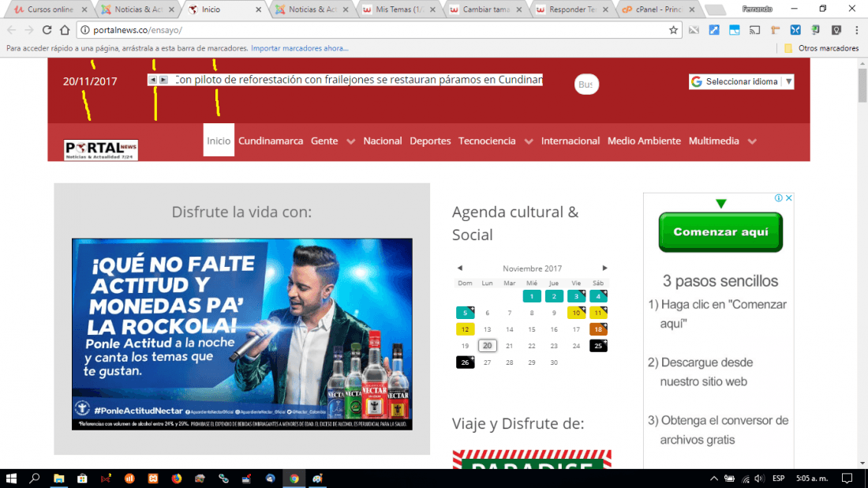Click the Bus search field
Image resolution: width=868 pixels, height=488 pixels.
(x=586, y=84)
